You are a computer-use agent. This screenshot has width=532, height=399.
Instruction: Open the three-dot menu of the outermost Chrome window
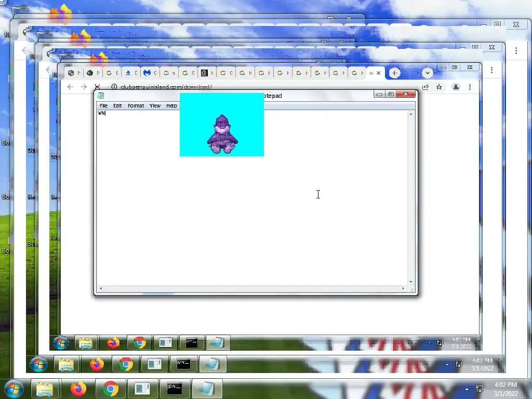(x=516, y=50)
